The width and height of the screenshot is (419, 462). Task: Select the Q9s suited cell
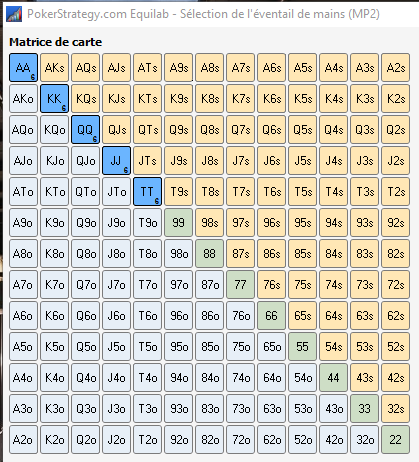178,130
